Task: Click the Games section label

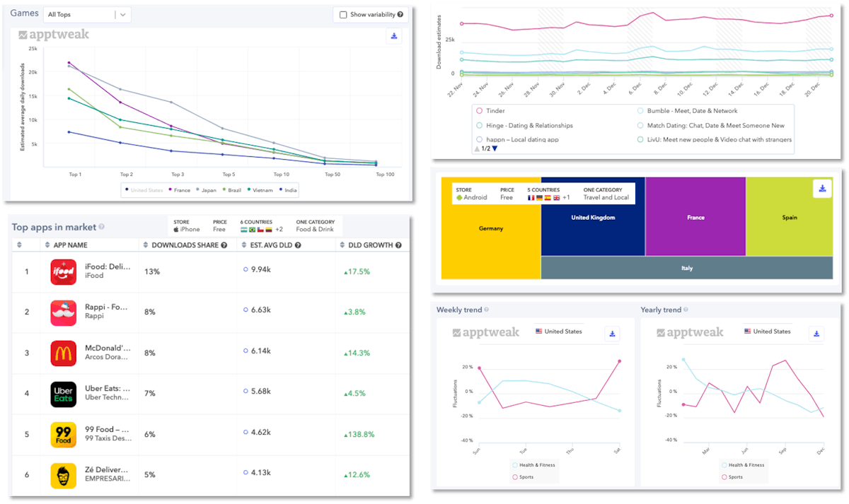Action: (23, 13)
